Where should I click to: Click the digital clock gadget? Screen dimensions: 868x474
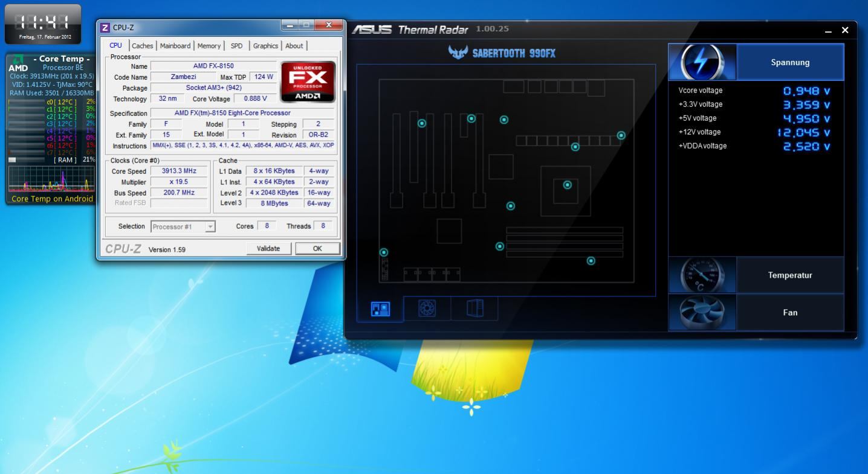(x=43, y=24)
